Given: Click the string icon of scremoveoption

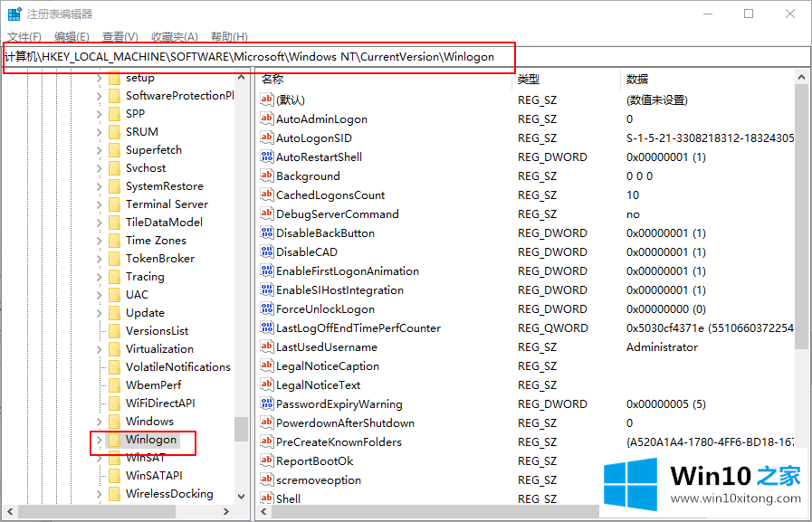Looking at the screenshot, I should pos(267,479).
